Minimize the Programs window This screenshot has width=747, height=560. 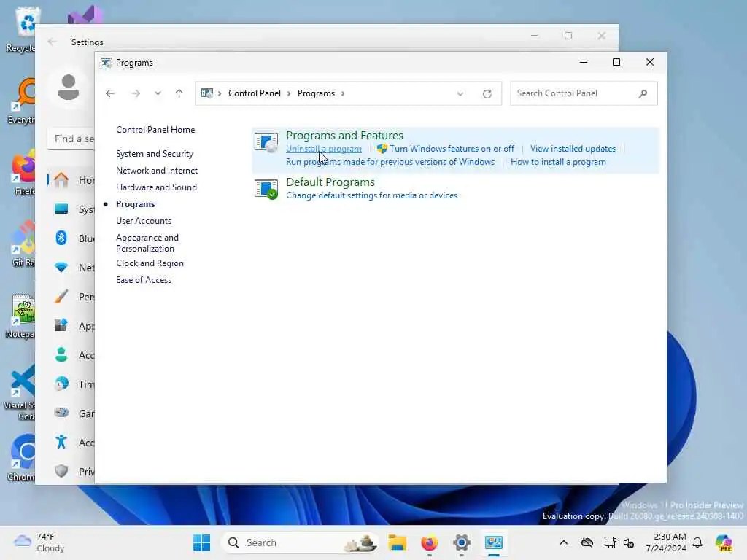(x=584, y=63)
